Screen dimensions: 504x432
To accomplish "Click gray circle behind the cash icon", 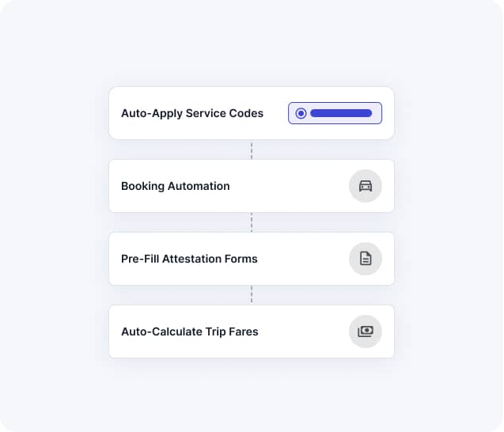I will (x=366, y=332).
